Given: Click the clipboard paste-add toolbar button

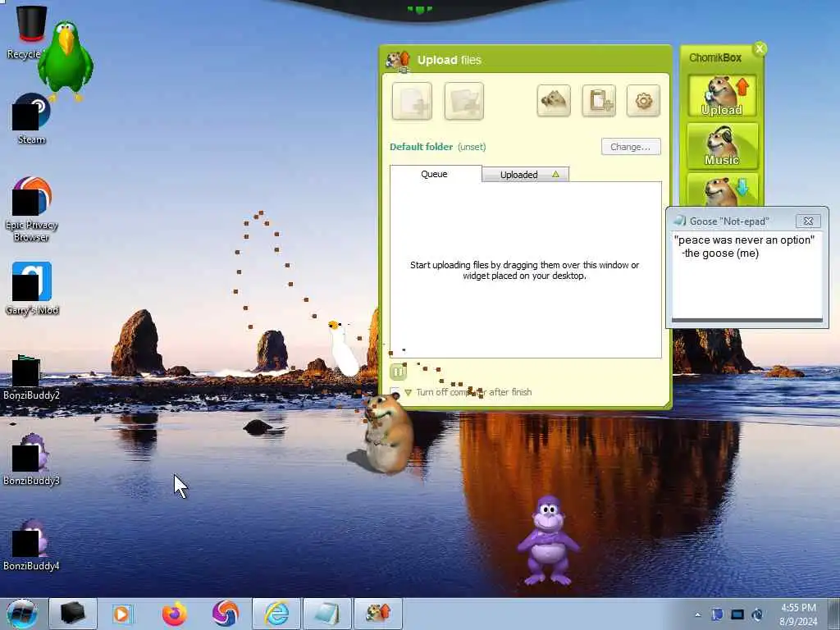Looking at the screenshot, I should pyautogui.click(x=599, y=100).
